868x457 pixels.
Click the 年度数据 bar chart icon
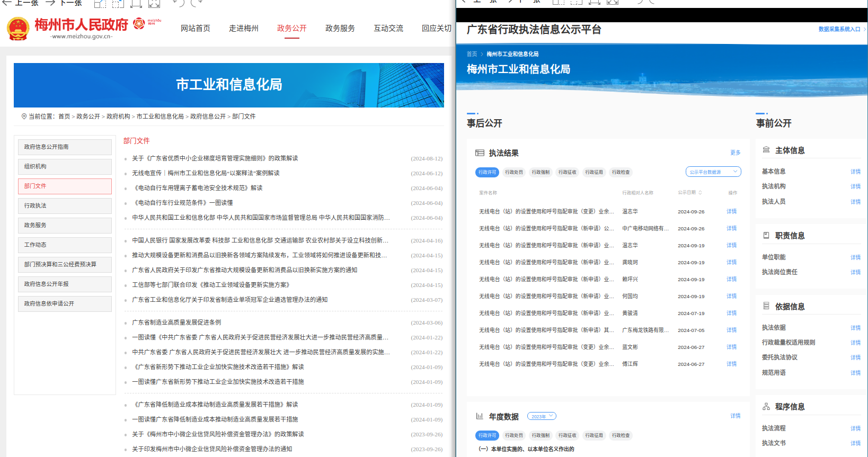pyautogui.click(x=480, y=416)
